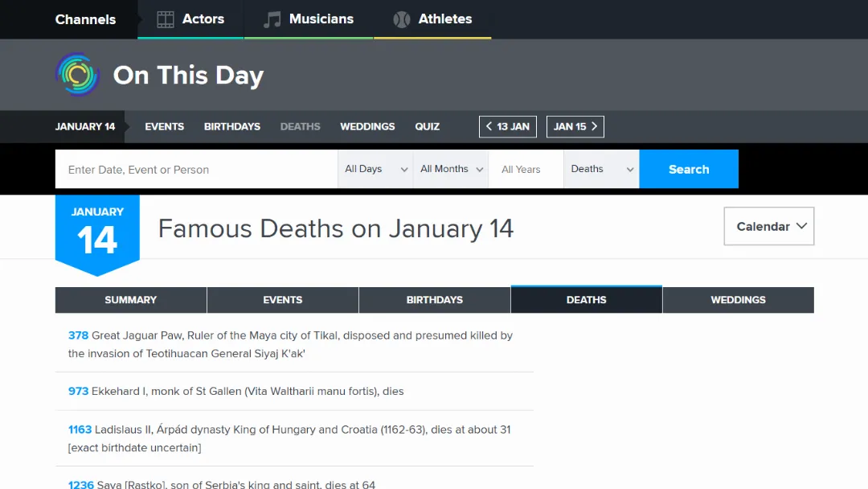The height and width of the screenshot is (489, 868).
Task: Click the All Years field
Action: pos(525,169)
